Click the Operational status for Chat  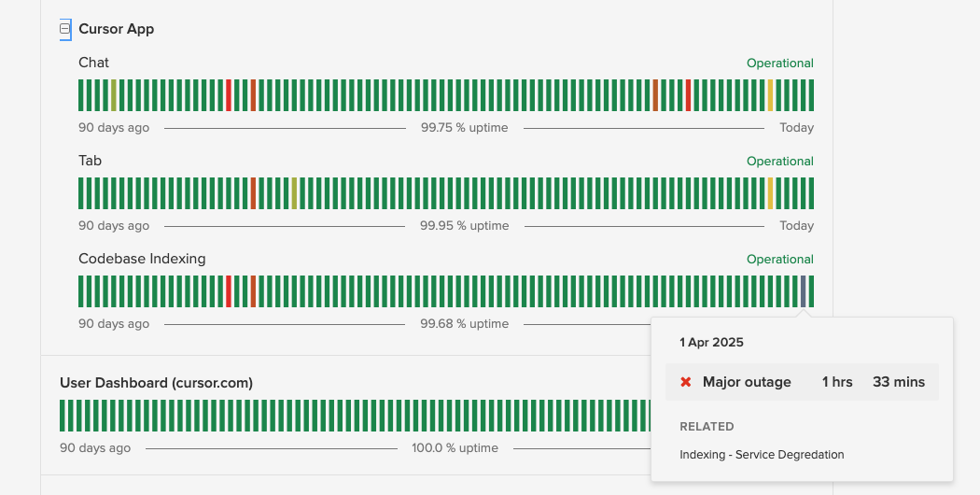tap(780, 64)
